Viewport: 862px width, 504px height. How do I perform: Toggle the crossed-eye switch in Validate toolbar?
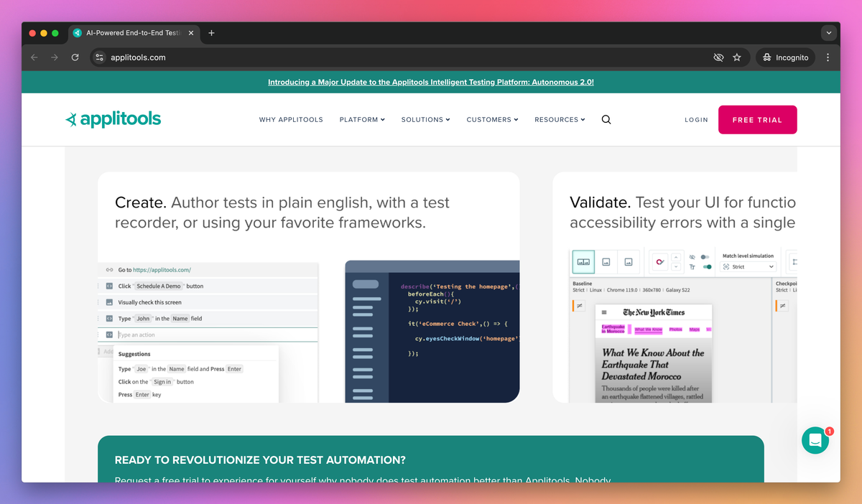(705, 257)
